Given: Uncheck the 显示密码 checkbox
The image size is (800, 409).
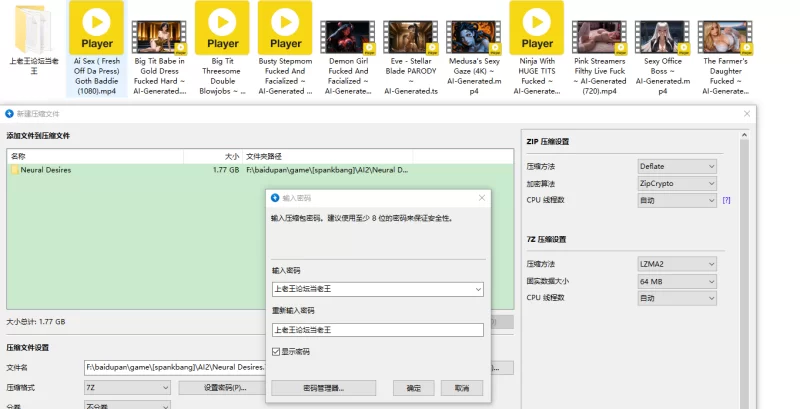Looking at the screenshot, I should tap(277, 352).
